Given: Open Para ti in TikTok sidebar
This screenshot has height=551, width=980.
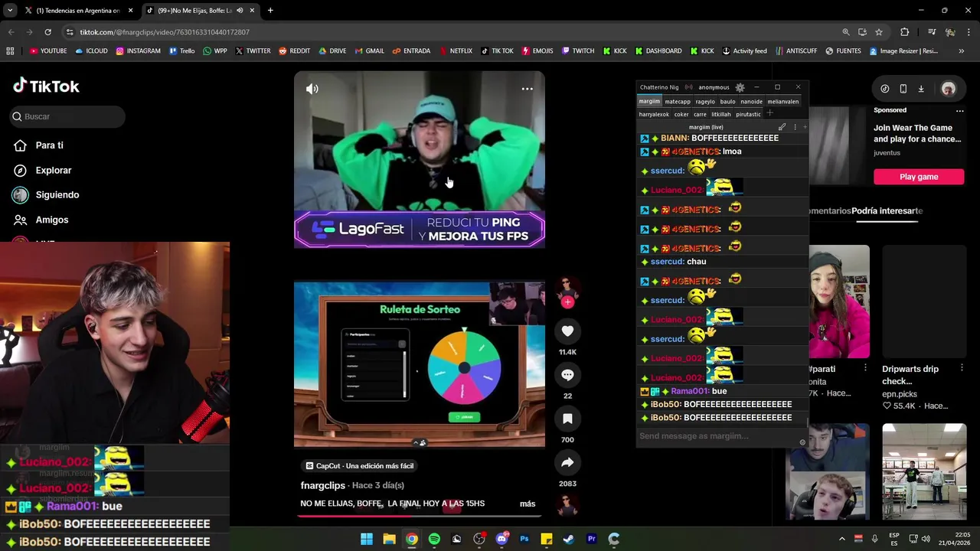Looking at the screenshot, I should coord(49,145).
